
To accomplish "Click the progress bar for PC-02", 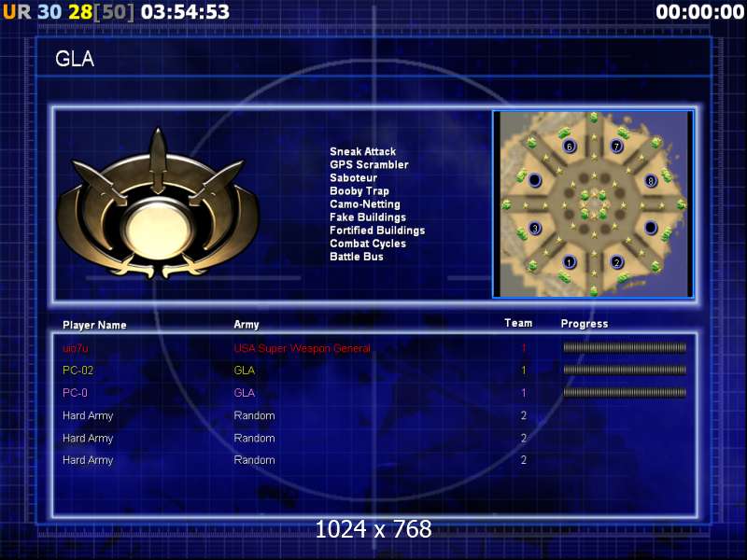I will pos(625,370).
